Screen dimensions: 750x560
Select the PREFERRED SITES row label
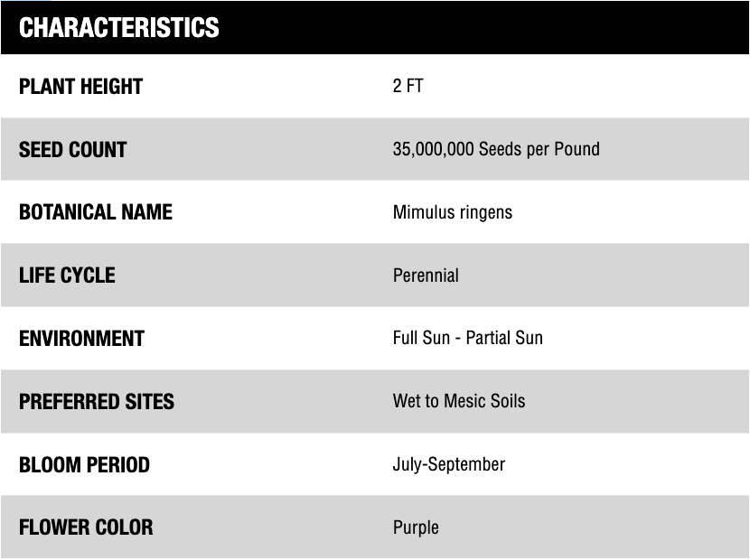97,401
